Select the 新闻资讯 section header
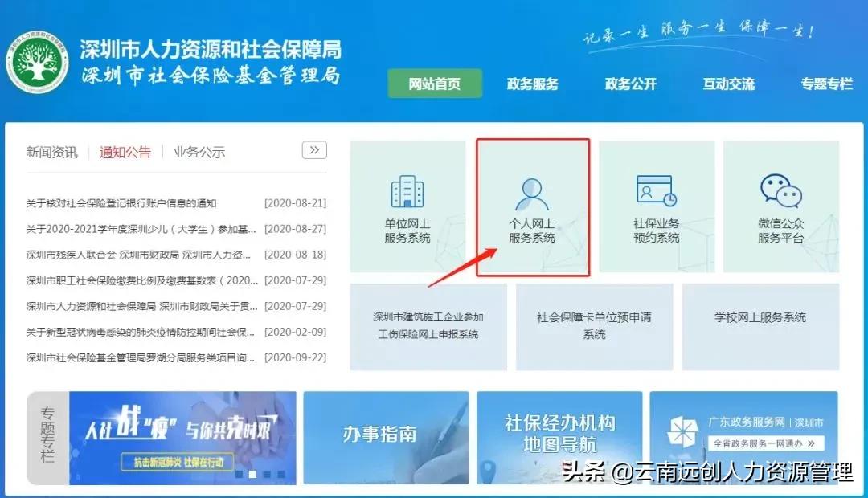Screen dimensions: 868x498 [52, 151]
